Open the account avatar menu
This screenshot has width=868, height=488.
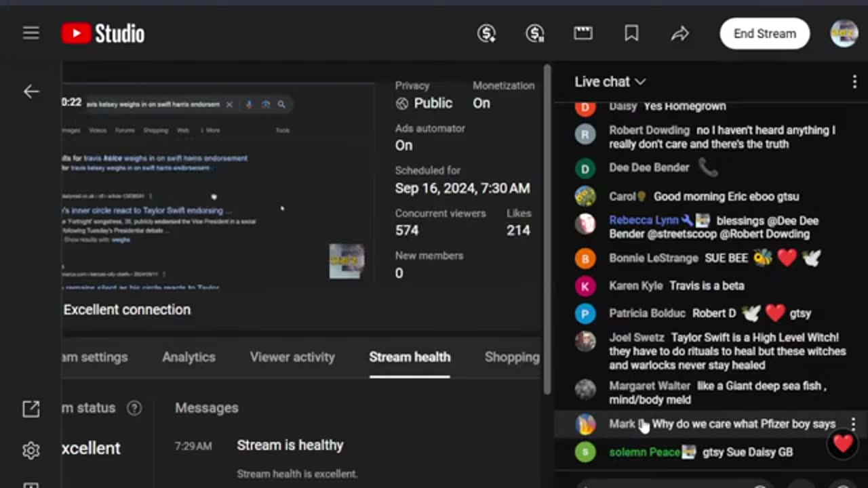pos(844,33)
